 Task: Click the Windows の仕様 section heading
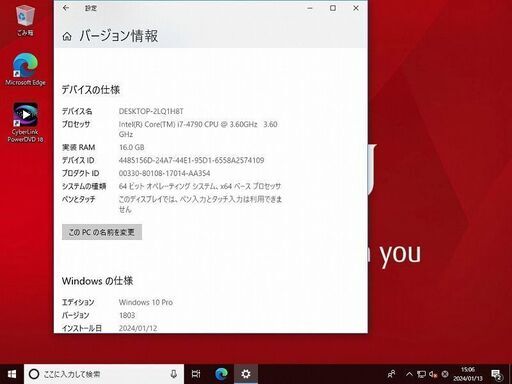click(x=97, y=281)
